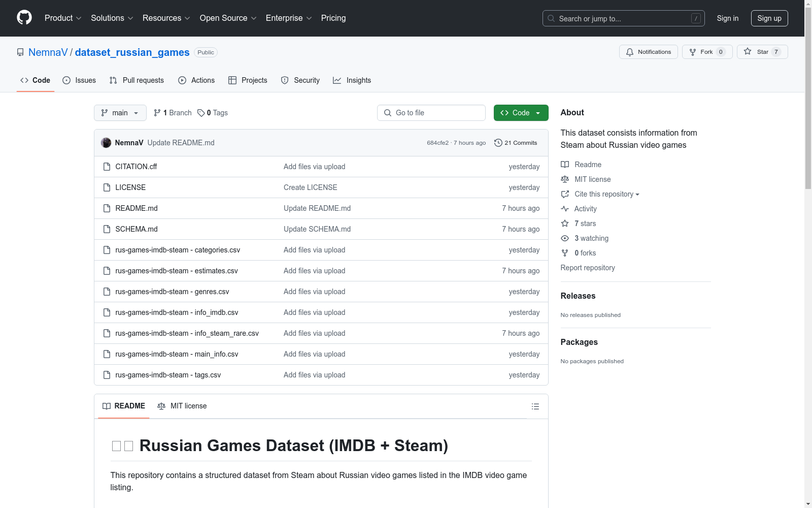812x508 pixels.
Task: Click the Go to file search field
Action: [x=431, y=113]
